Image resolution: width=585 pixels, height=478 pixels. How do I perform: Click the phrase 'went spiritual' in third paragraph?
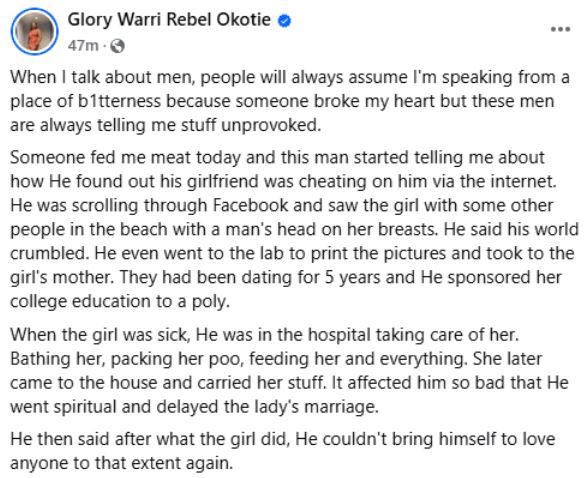[63, 407]
